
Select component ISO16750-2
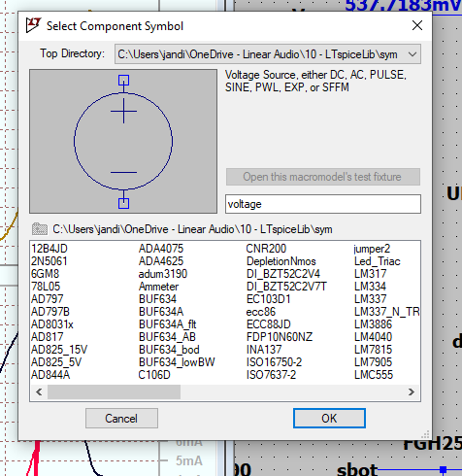tap(274, 362)
